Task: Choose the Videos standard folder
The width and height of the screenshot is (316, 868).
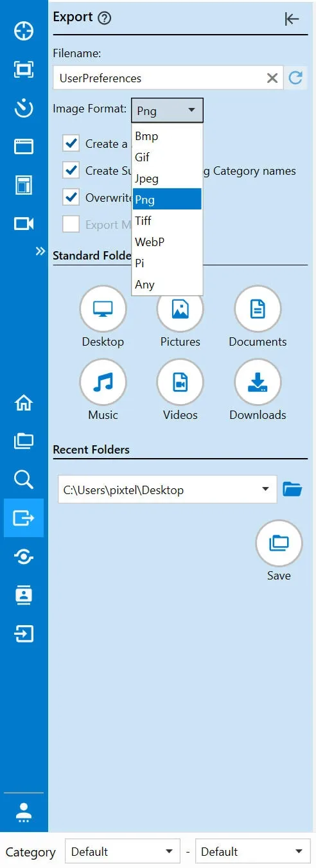Action: (x=180, y=382)
